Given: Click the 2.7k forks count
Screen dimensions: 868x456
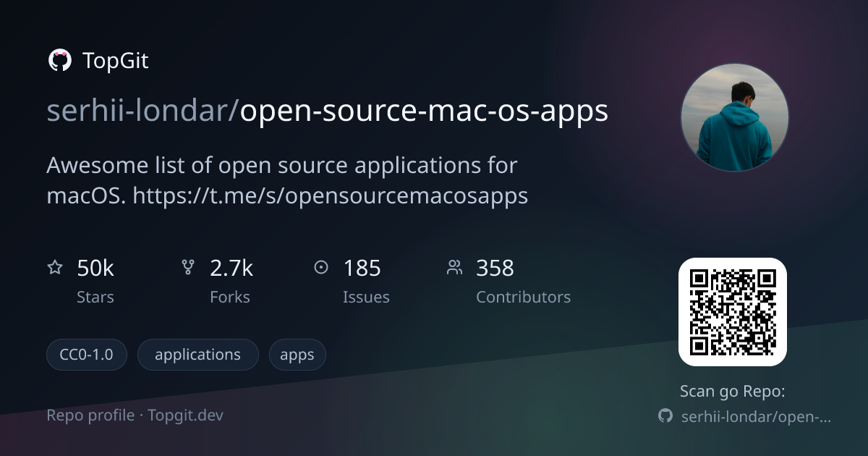Looking at the screenshot, I should click(231, 269).
